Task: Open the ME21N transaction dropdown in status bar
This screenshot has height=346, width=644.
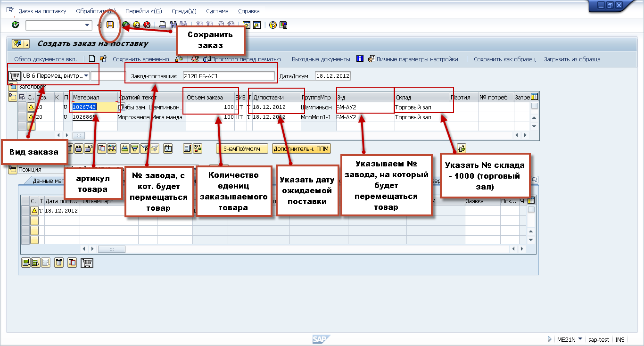Action: pos(580,339)
